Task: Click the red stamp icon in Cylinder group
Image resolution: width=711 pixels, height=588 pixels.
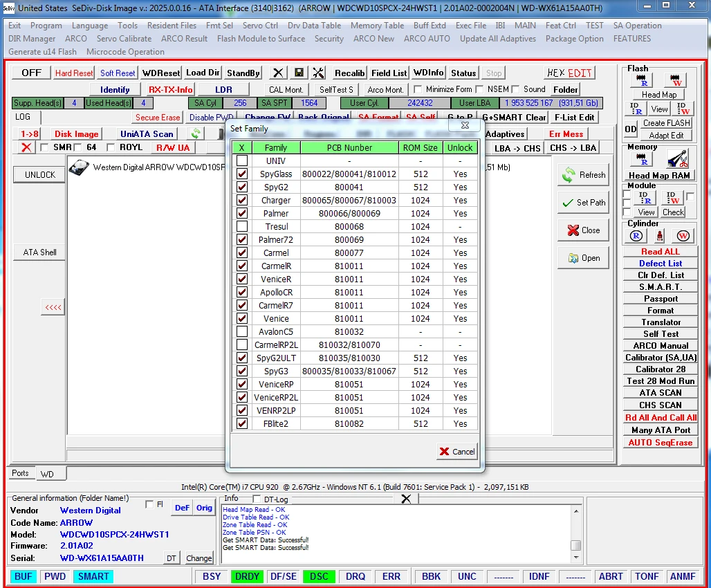Action: pyautogui.click(x=660, y=236)
